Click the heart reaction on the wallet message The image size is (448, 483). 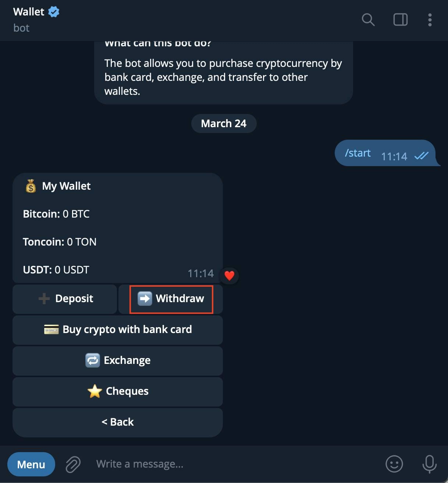[x=229, y=275]
